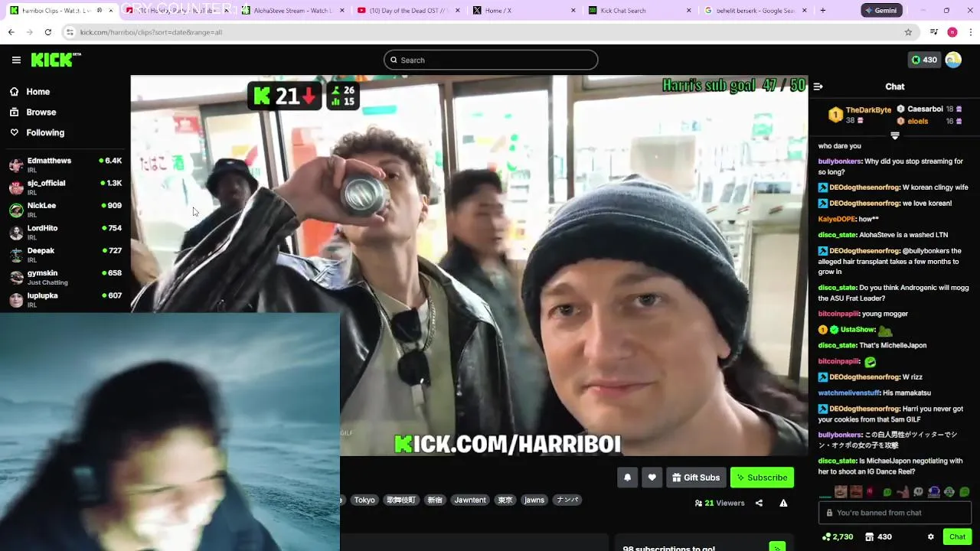Collapse the chat panel arrow icon
This screenshot has height=551, width=980.
point(818,86)
